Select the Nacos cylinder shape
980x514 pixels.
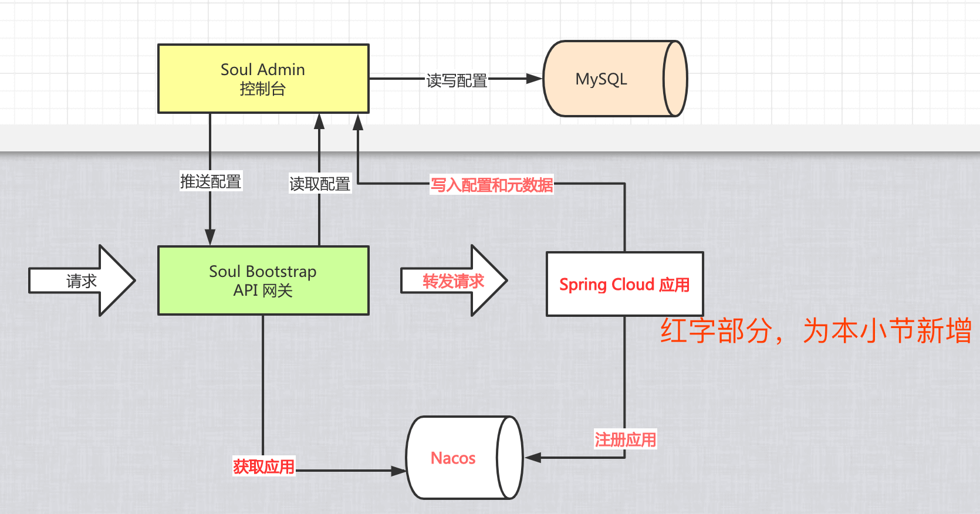click(x=464, y=458)
